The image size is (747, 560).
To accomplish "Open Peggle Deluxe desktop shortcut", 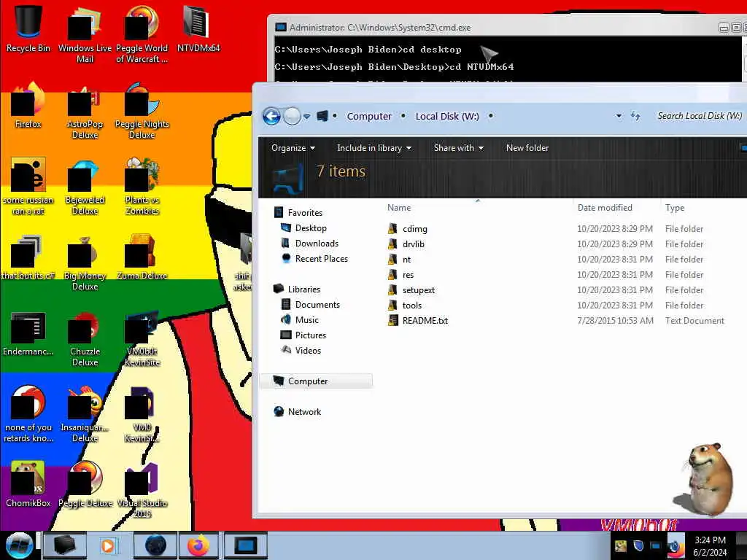I will (85, 484).
